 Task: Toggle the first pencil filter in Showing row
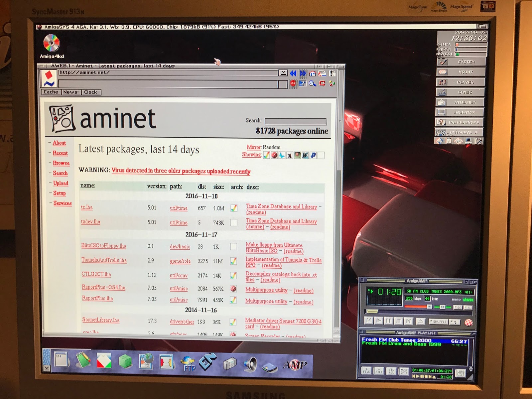pos(266,155)
